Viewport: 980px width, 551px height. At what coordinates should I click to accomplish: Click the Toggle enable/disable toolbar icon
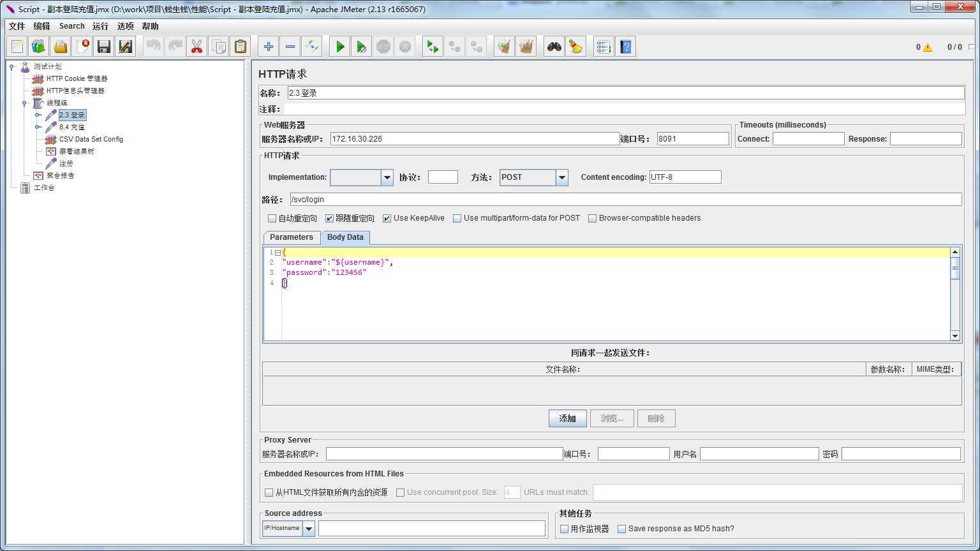point(312,47)
